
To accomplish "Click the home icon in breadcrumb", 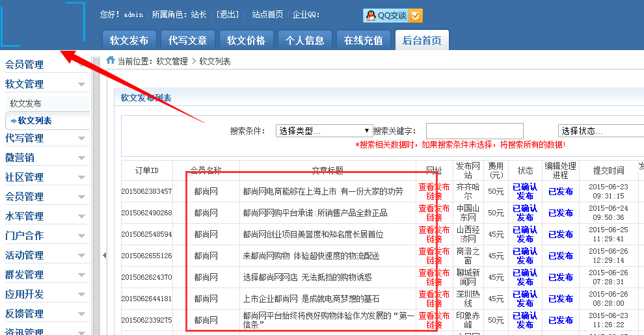I will point(111,60).
